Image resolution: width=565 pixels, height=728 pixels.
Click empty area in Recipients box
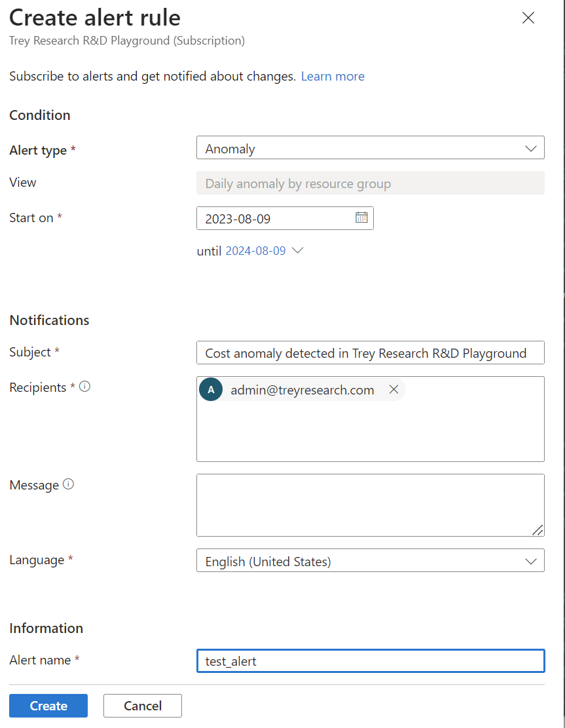tap(370, 432)
